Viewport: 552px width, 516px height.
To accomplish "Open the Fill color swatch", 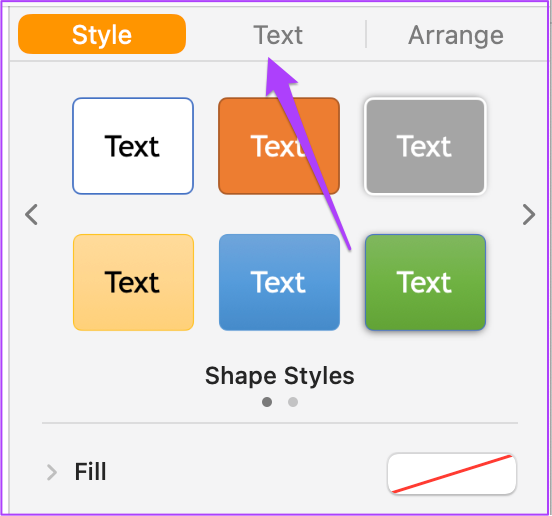I will coord(452,473).
